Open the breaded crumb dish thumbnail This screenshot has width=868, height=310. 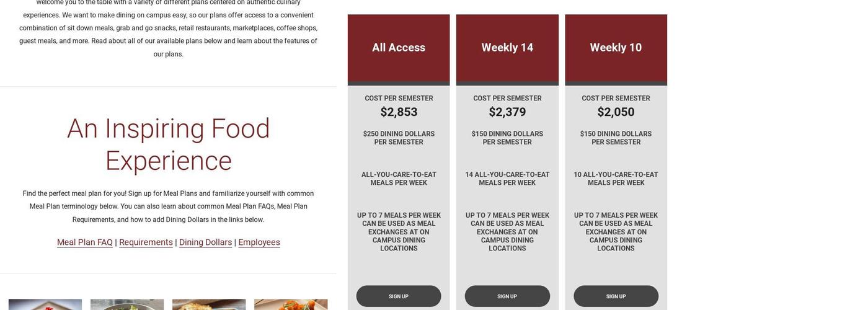pos(209,304)
